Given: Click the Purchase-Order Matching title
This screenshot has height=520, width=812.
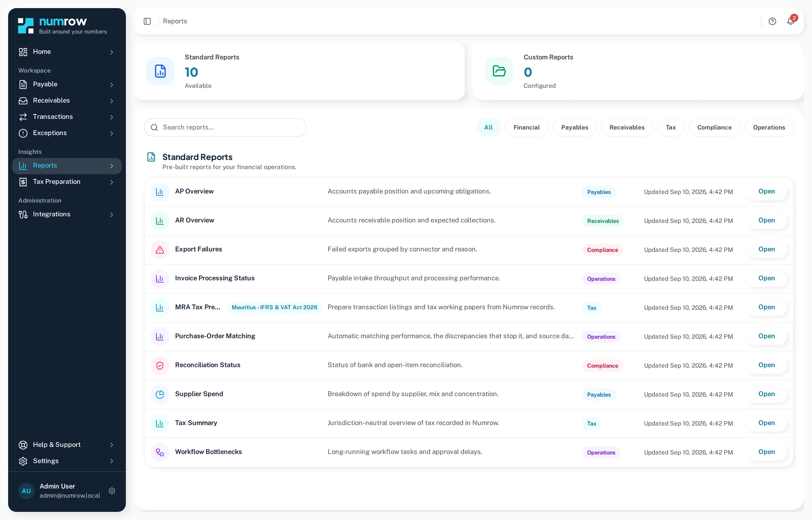Looking at the screenshot, I should 215,336.
